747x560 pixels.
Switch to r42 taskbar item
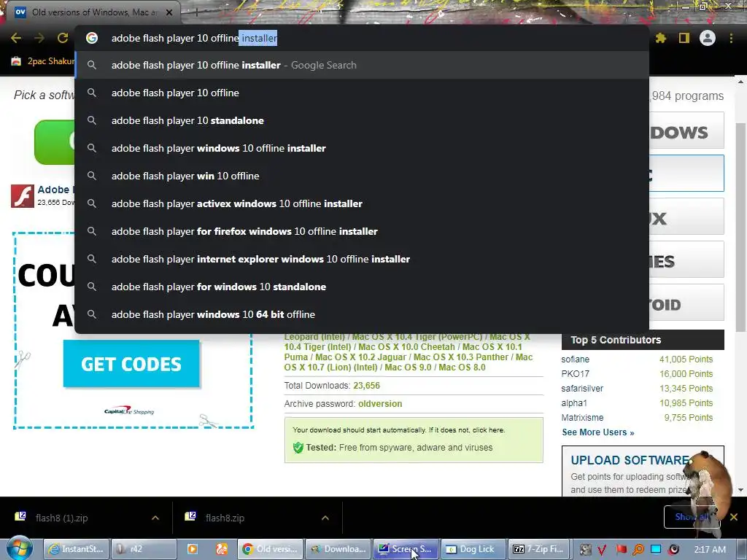click(x=144, y=549)
